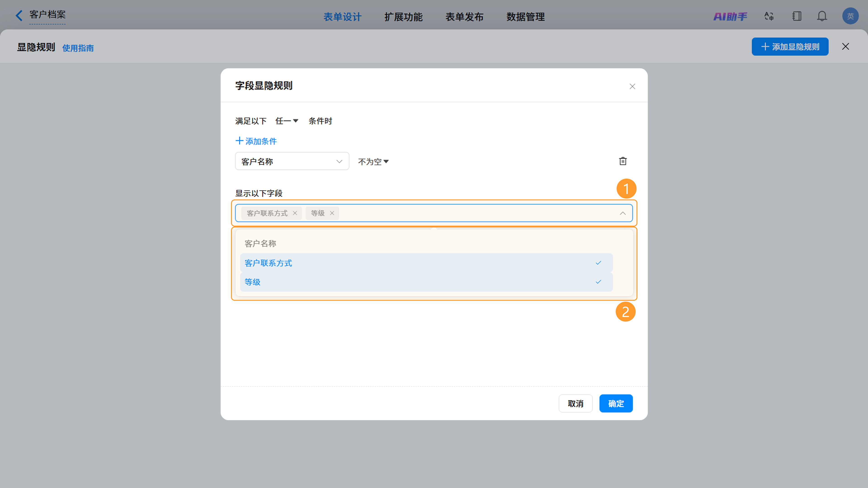868x488 pixels.
Task: Open the 客户名称 field dropdown
Action: (292, 161)
